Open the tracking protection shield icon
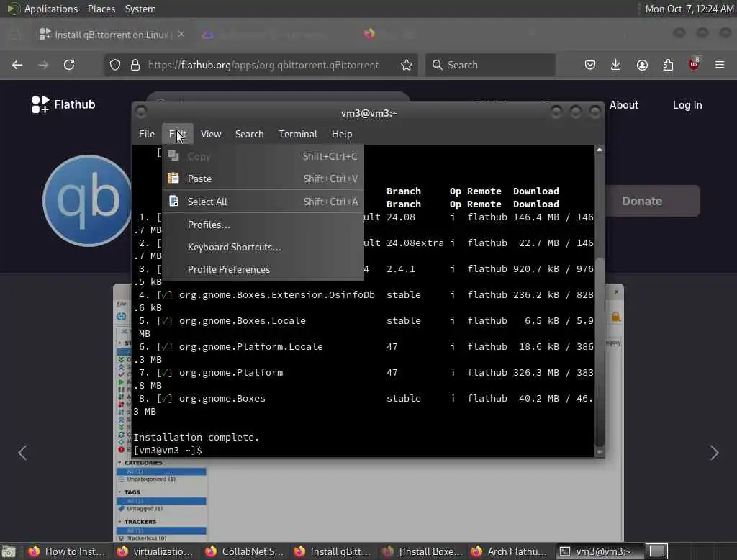737x560 pixels. [x=115, y=65]
